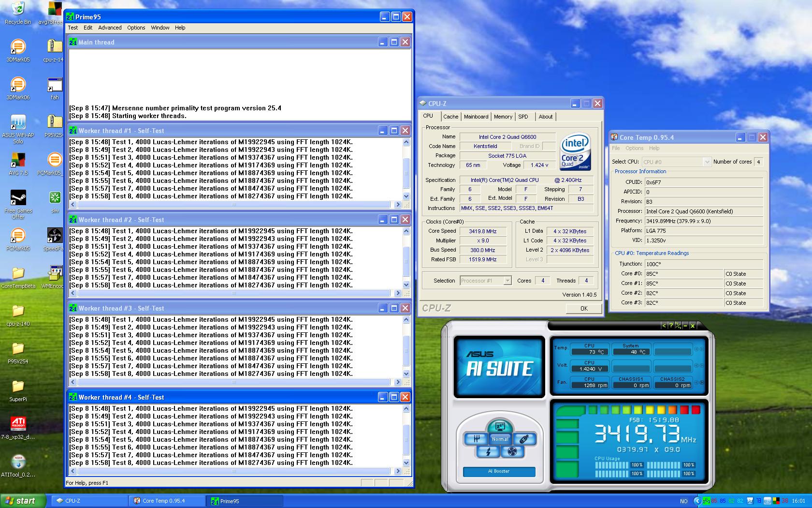Image resolution: width=812 pixels, height=508 pixels.
Task: Open the Test menu in Prime95
Action: tap(73, 28)
